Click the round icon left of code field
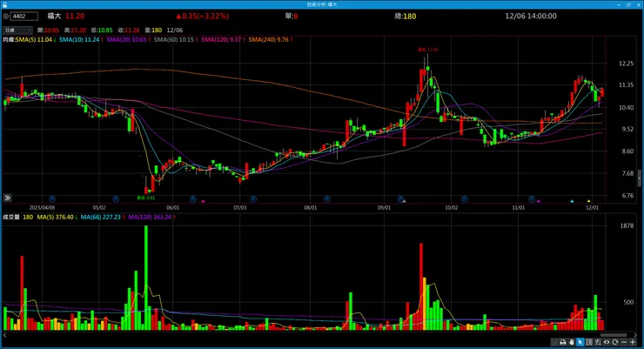Screen dimensions: 644x349 (x=6, y=17)
